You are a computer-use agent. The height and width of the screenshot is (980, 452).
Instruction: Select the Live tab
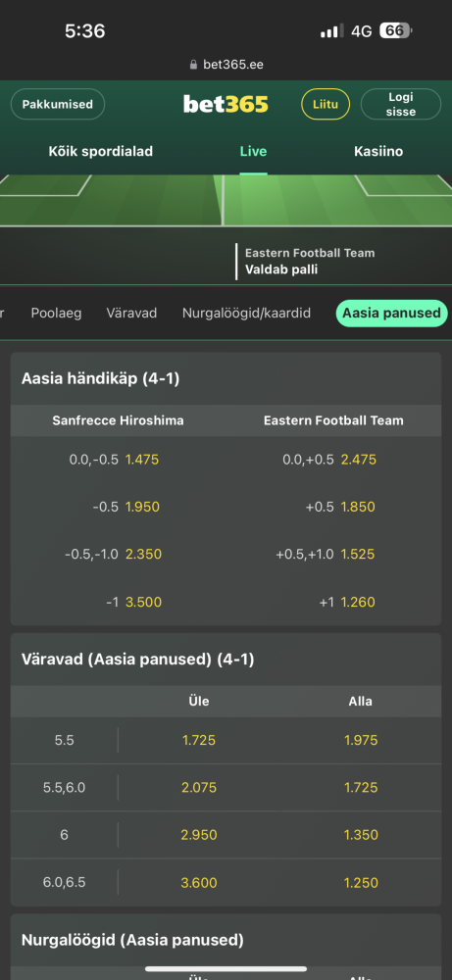253,151
